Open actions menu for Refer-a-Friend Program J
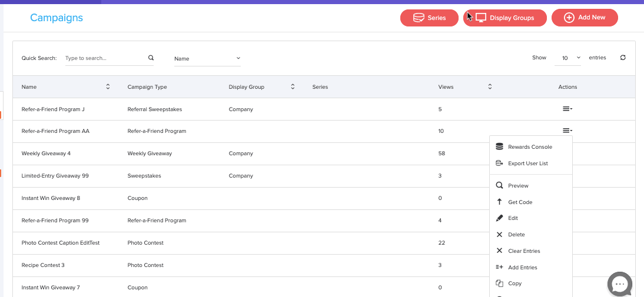Viewport: 644px width, 297px height. [x=567, y=109]
